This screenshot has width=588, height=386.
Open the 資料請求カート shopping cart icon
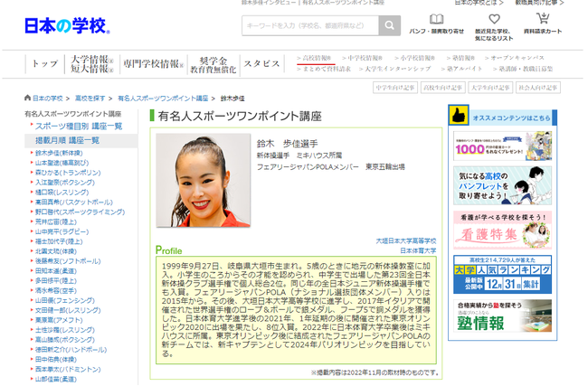[543, 19]
